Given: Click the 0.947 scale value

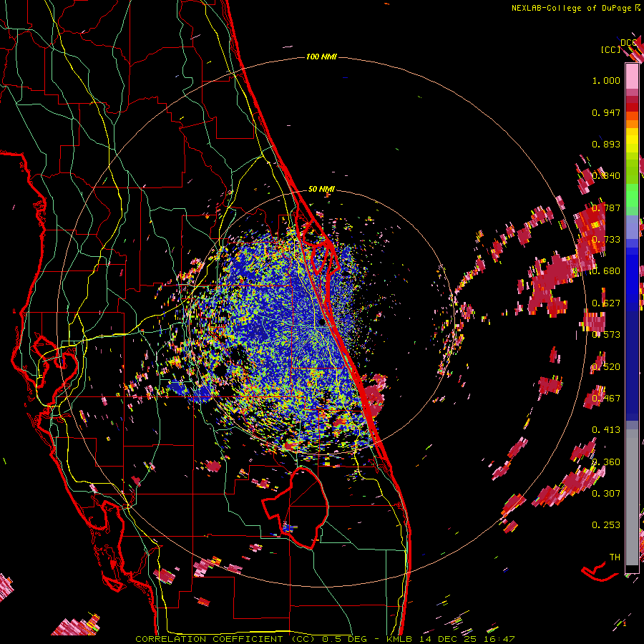Looking at the screenshot, I should tap(606, 112).
